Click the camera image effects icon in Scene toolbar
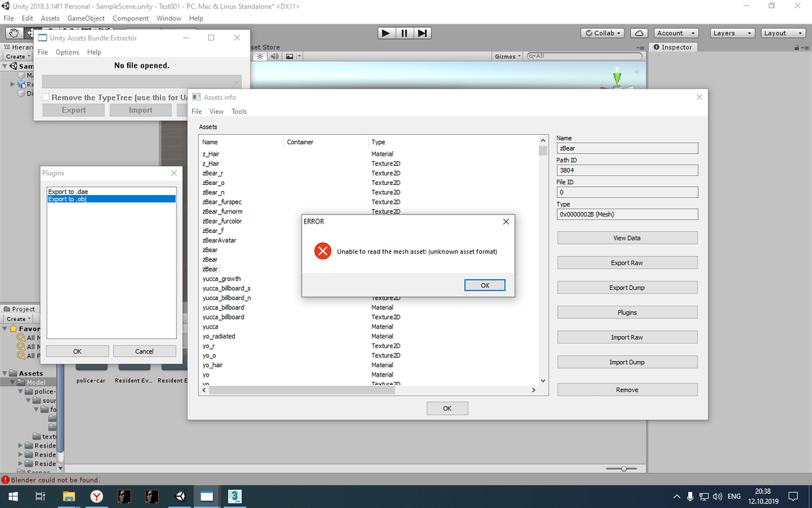Image resolution: width=812 pixels, height=508 pixels. tap(290, 56)
